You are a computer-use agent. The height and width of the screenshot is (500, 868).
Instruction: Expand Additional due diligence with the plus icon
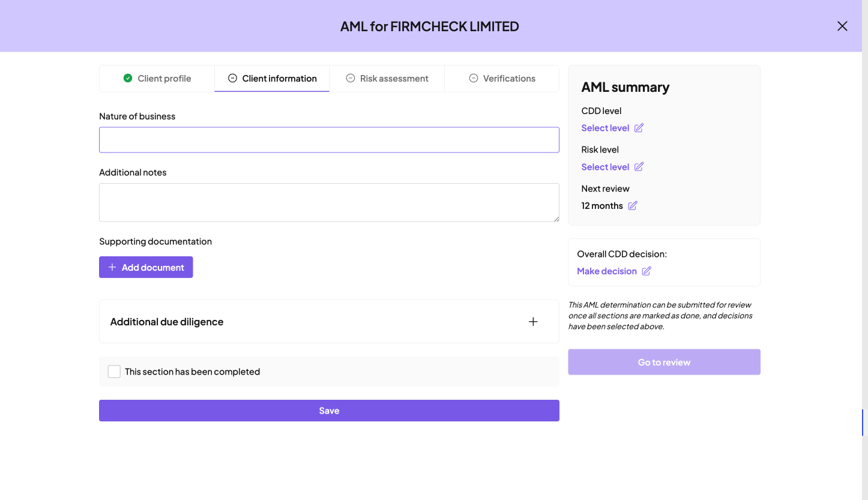tap(533, 322)
